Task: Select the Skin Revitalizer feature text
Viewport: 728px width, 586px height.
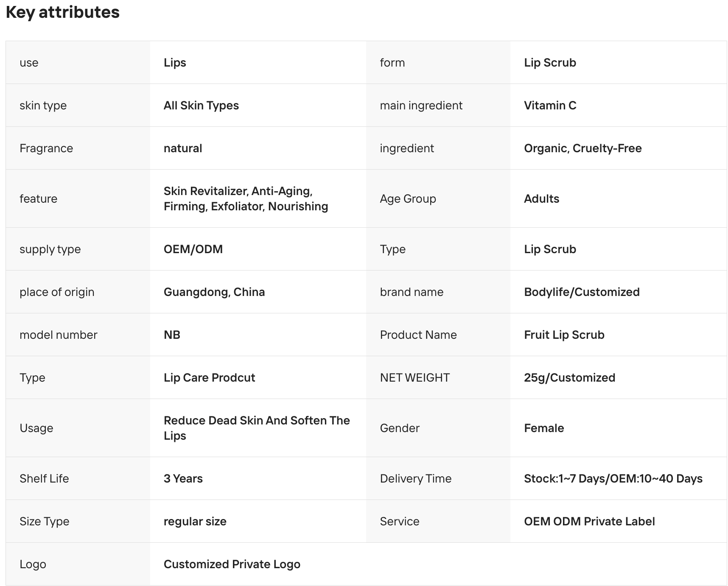Action: pos(246,199)
